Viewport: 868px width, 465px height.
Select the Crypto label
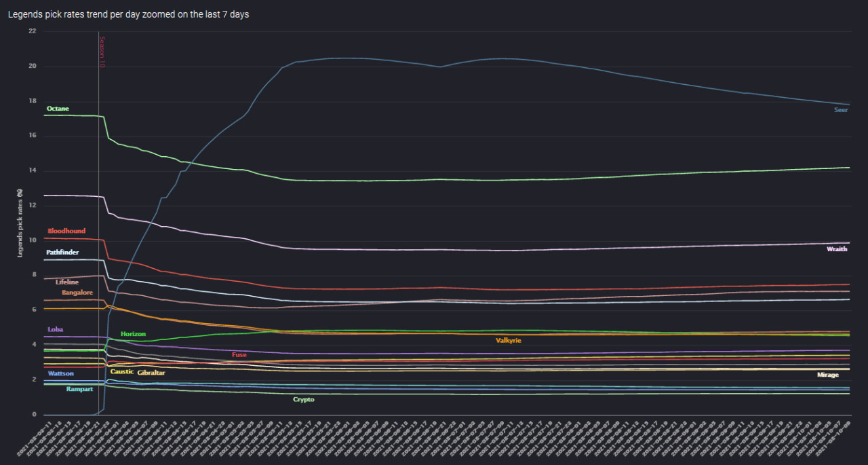pyautogui.click(x=304, y=399)
